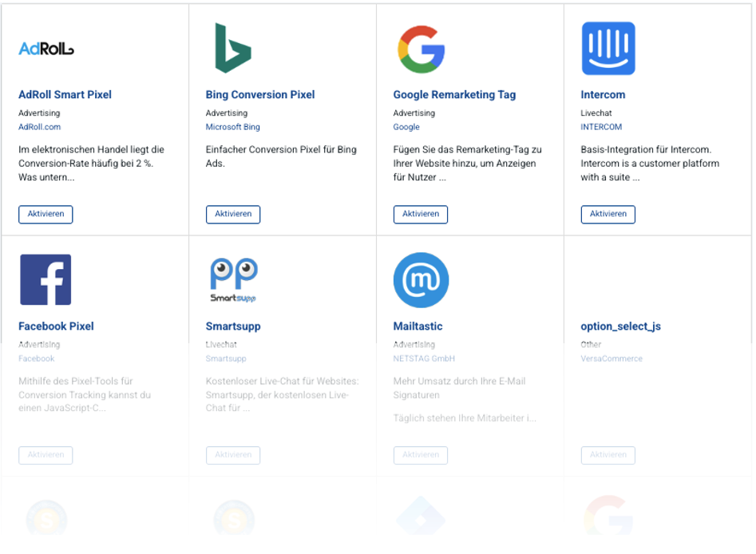Follow the Facebook vendor link
The image size is (756, 554).
37,358
